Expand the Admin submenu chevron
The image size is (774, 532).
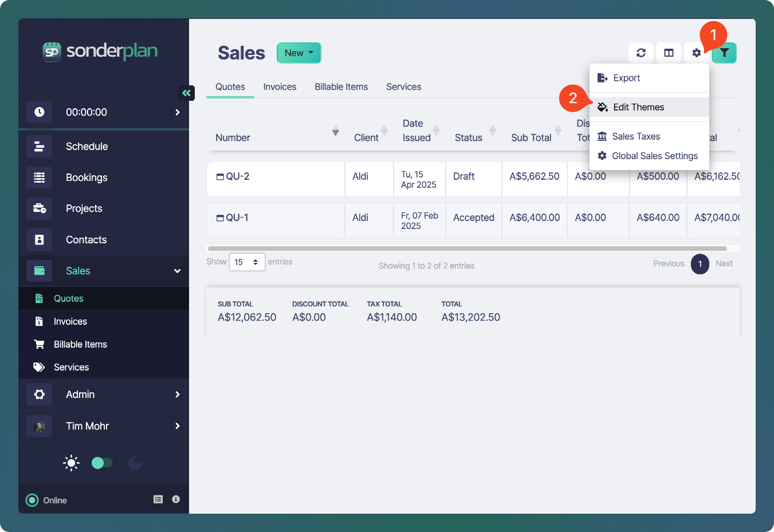[x=178, y=395]
